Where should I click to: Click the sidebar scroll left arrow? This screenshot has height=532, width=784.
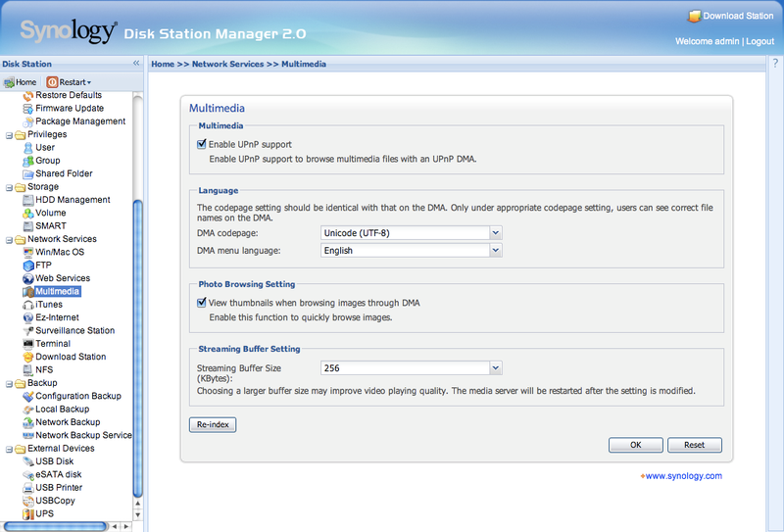click(x=115, y=526)
